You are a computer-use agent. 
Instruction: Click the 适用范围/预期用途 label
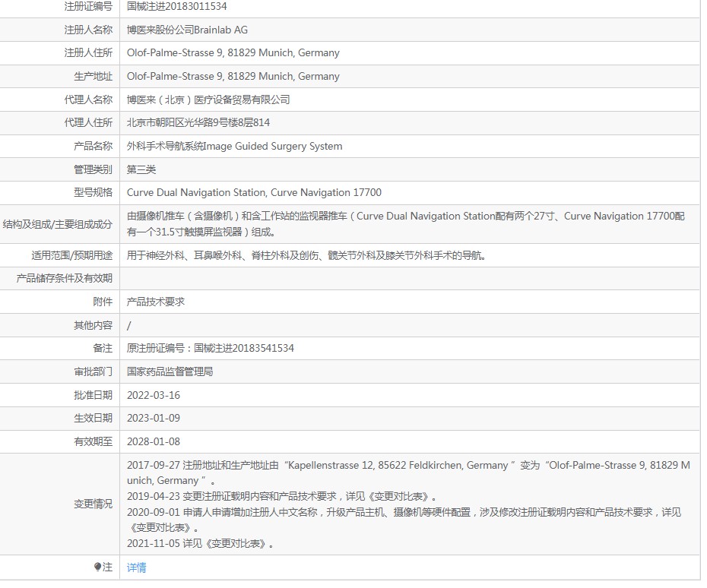(x=72, y=255)
